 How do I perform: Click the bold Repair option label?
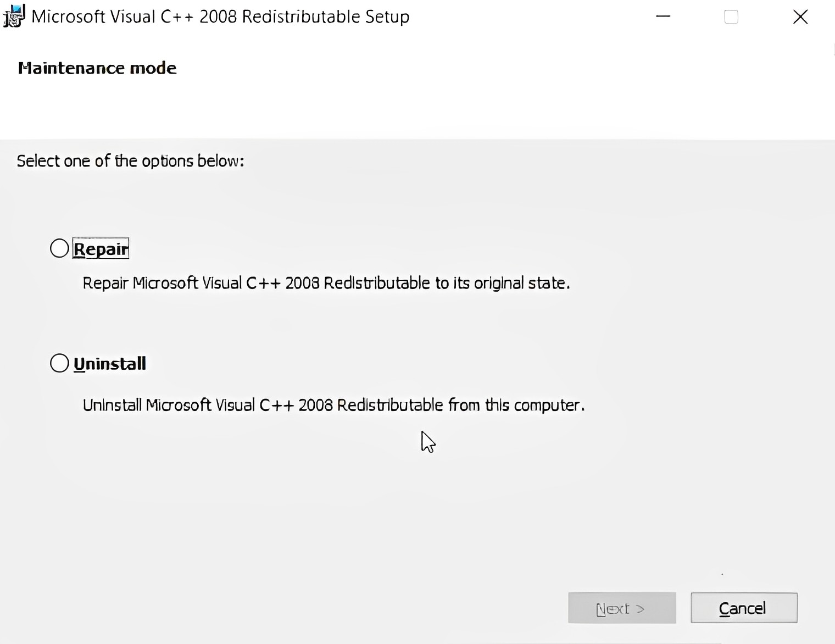click(101, 249)
